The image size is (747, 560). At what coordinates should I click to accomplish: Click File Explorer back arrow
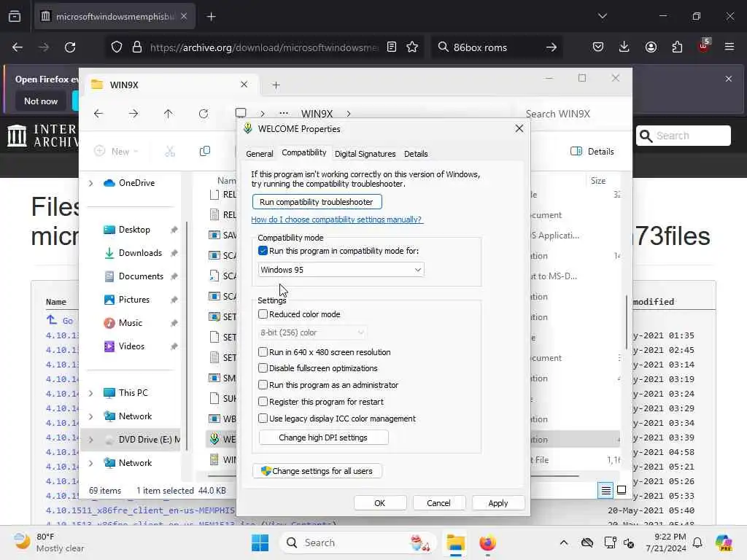(98, 113)
